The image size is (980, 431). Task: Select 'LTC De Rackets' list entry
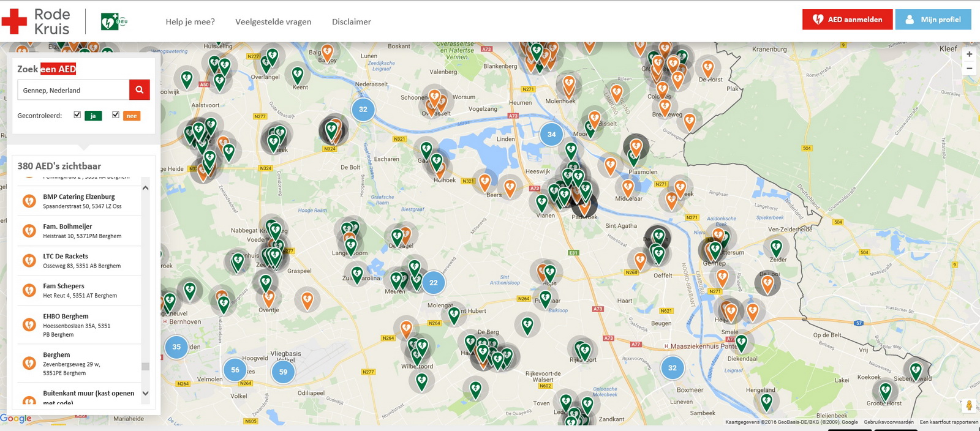pyautogui.click(x=80, y=261)
